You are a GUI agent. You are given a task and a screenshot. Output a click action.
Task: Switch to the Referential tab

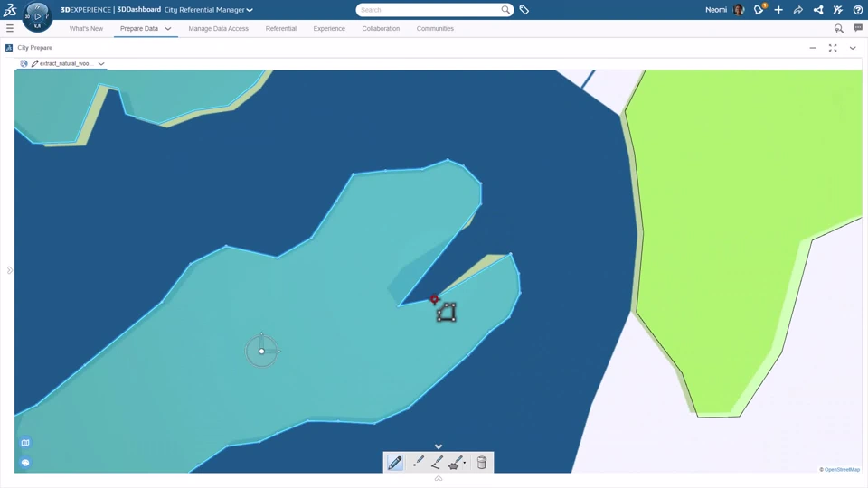click(x=280, y=28)
